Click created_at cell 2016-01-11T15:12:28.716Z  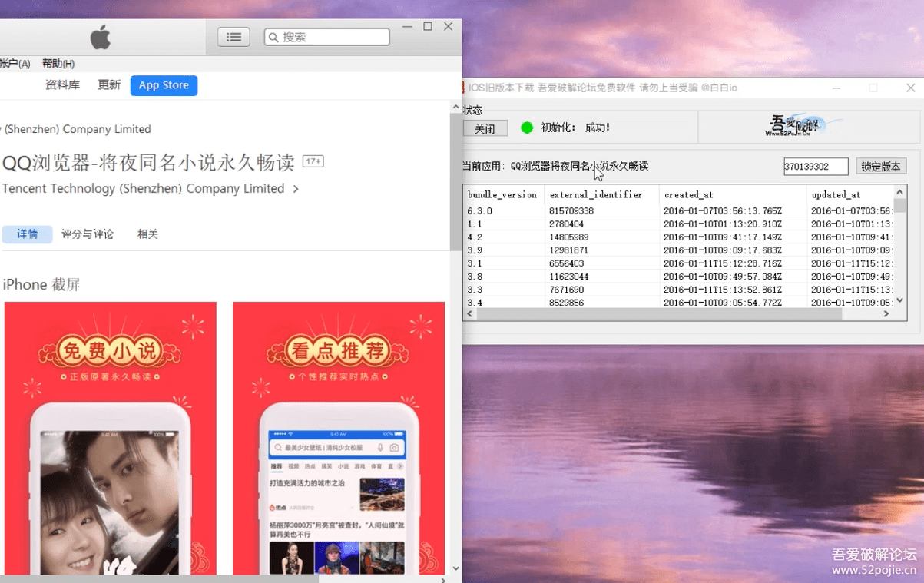[723, 263]
